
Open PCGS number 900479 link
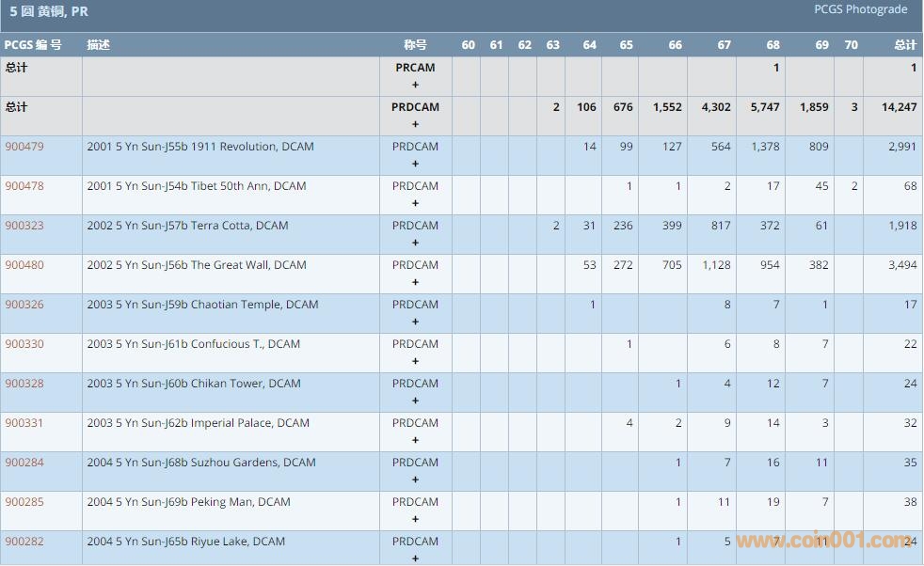pyautogui.click(x=24, y=147)
